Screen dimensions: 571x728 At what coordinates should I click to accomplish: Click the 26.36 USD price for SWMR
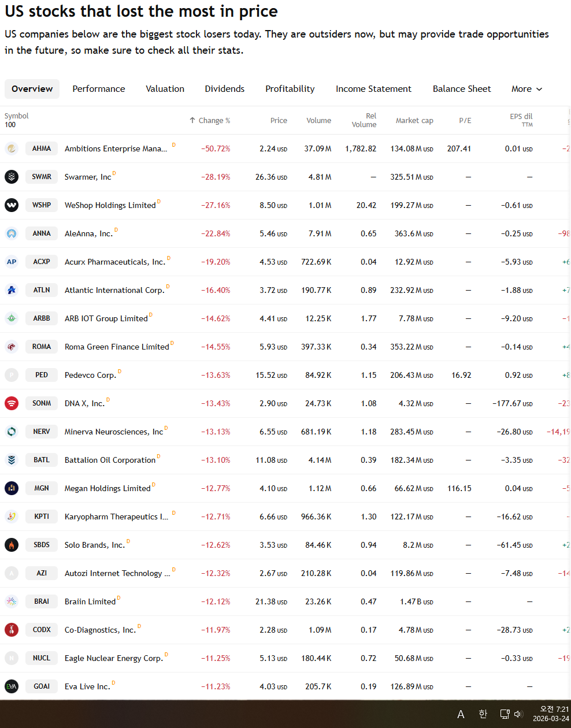point(271,177)
